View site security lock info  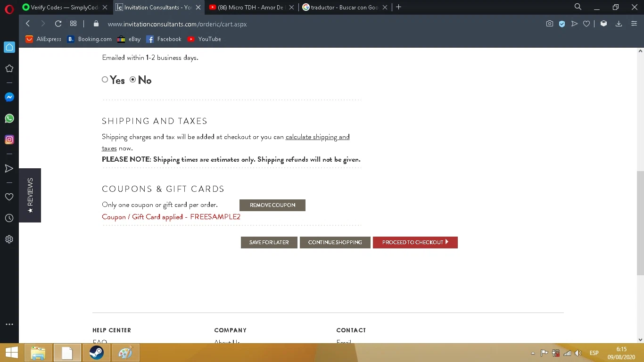(96, 24)
